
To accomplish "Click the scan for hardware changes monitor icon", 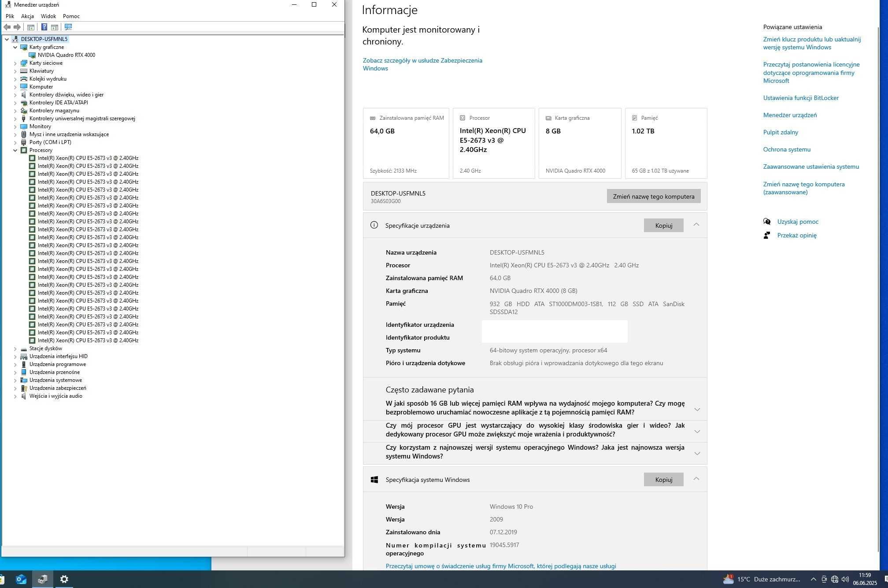I will (x=68, y=27).
